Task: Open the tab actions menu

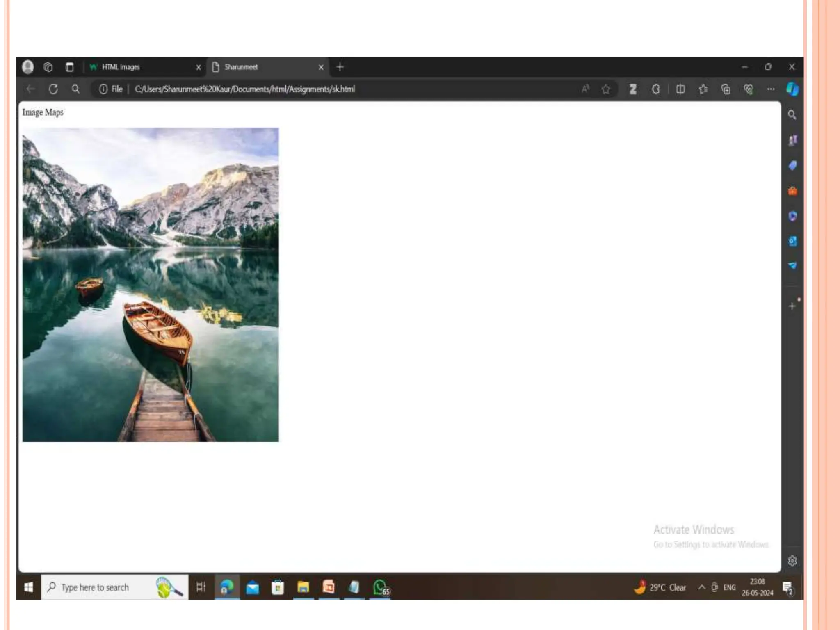Action: pyautogui.click(x=70, y=67)
